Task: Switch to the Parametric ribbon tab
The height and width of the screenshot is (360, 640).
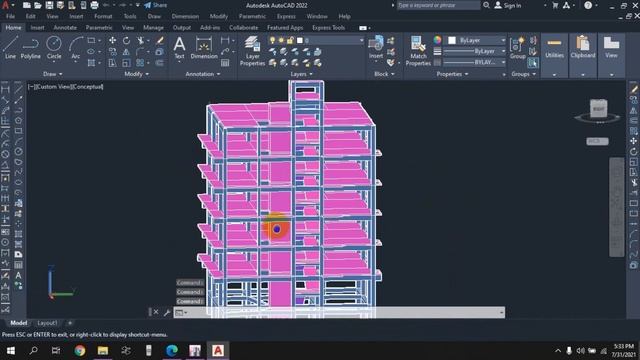Action: coord(99,27)
